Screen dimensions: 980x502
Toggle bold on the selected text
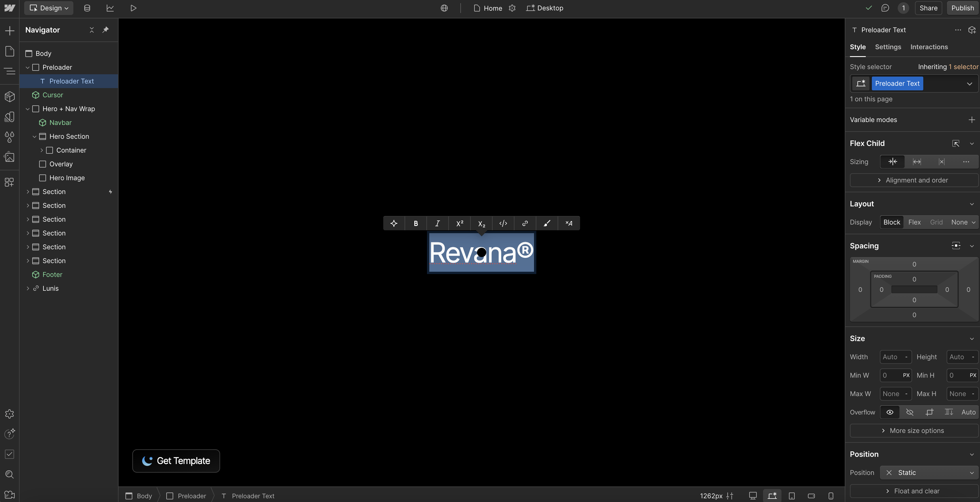tap(416, 223)
